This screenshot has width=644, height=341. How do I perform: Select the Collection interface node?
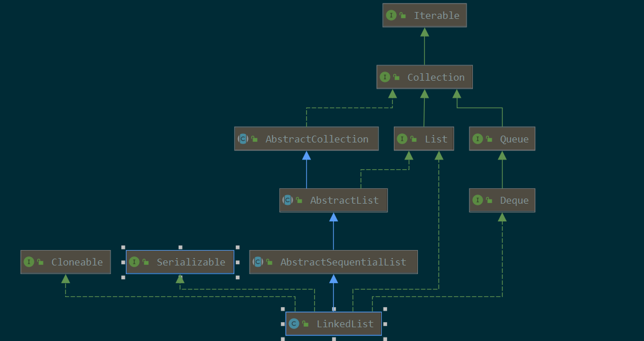424,77
